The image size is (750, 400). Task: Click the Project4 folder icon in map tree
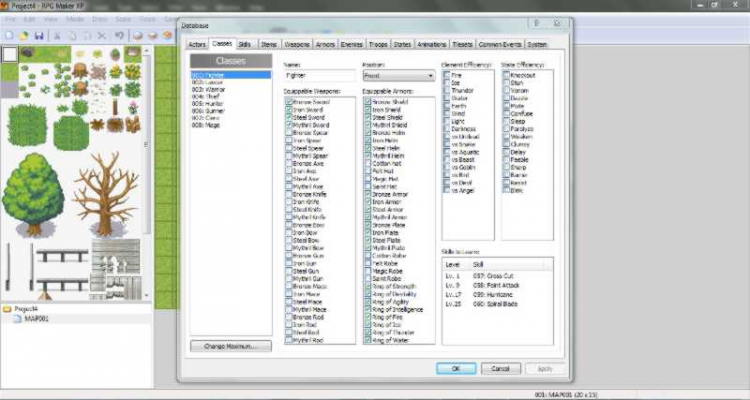tap(7, 309)
